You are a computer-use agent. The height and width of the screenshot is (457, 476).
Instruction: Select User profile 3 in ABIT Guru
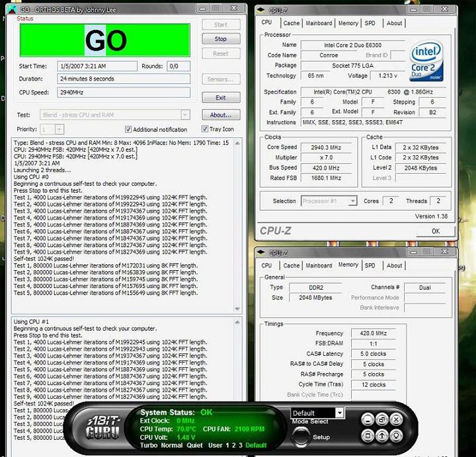coord(241,445)
